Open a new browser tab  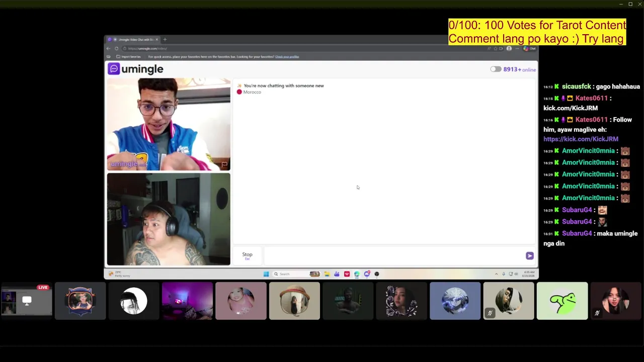[x=165, y=39]
